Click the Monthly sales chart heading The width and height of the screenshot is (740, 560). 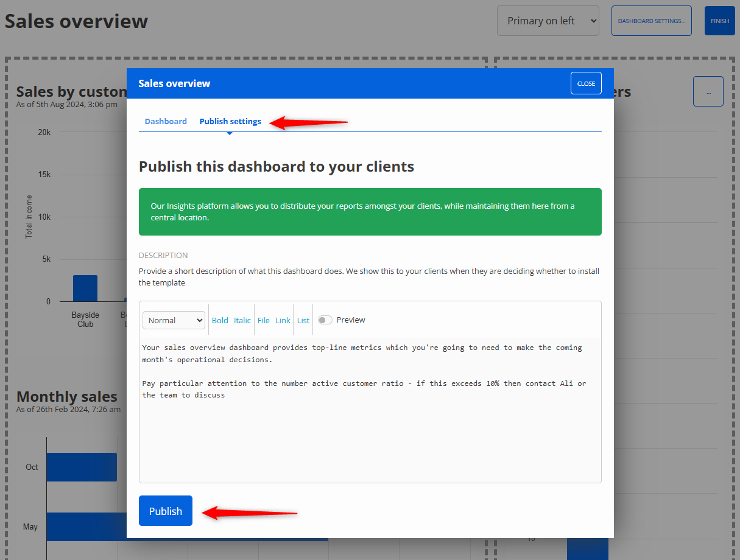[66, 396]
